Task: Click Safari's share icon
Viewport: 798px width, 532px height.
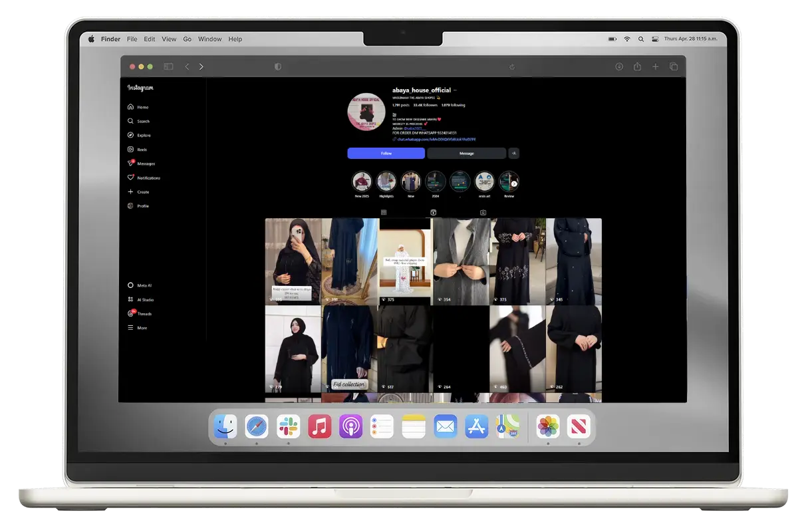Action: (x=637, y=66)
